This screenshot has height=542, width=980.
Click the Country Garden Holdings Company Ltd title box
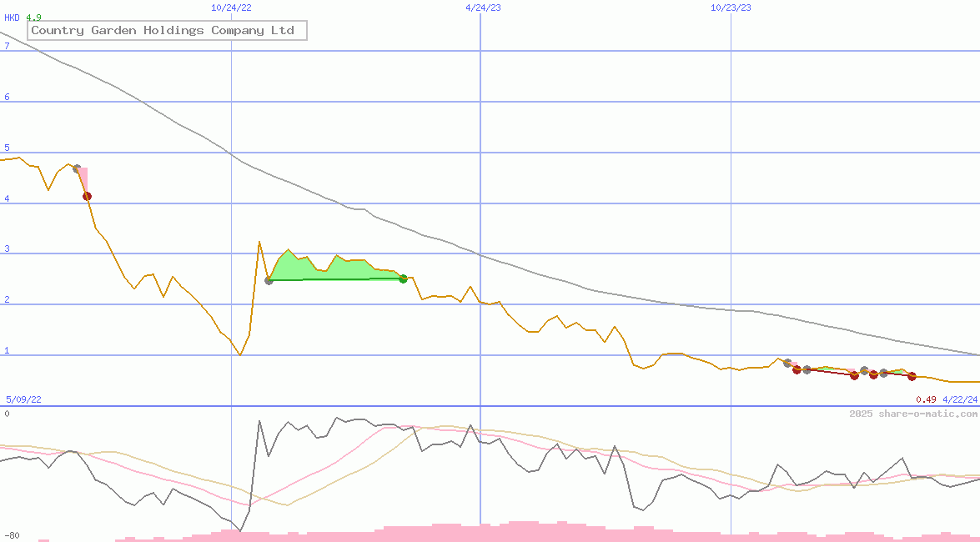168,30
